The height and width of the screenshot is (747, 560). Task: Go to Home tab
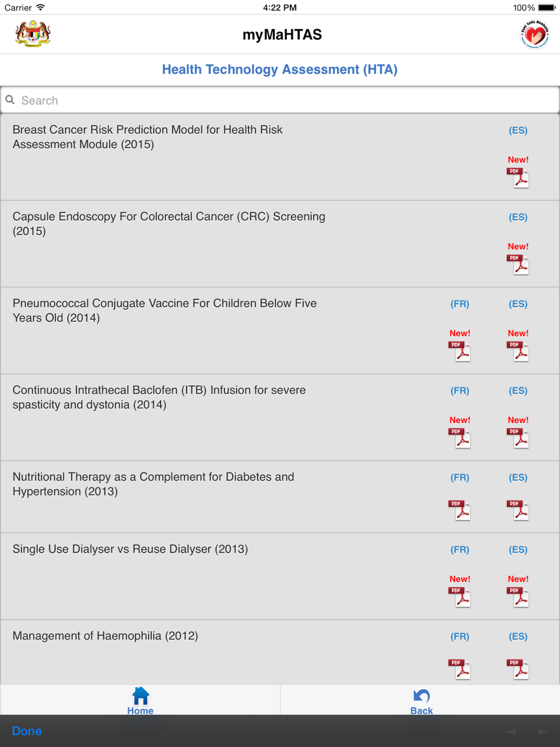(140, 701)
